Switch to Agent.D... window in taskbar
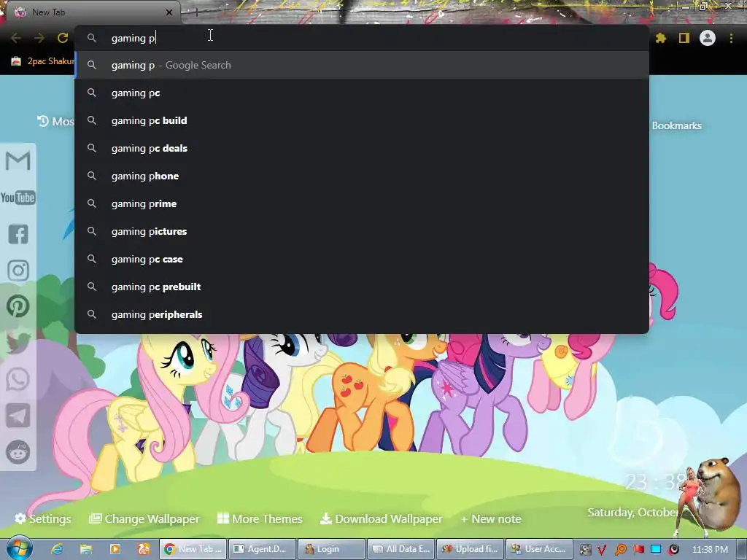This screenshot has height=560, width=747. pyautogui.click(x=262, y=549)
